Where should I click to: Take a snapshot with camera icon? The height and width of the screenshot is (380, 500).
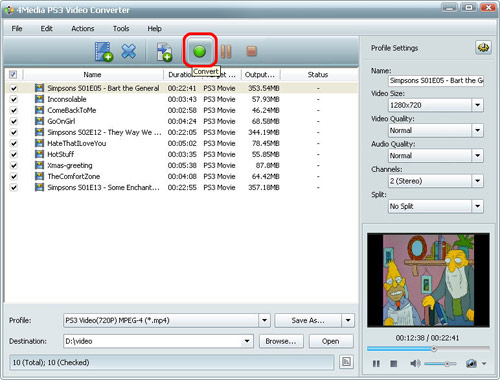point(471,363)
